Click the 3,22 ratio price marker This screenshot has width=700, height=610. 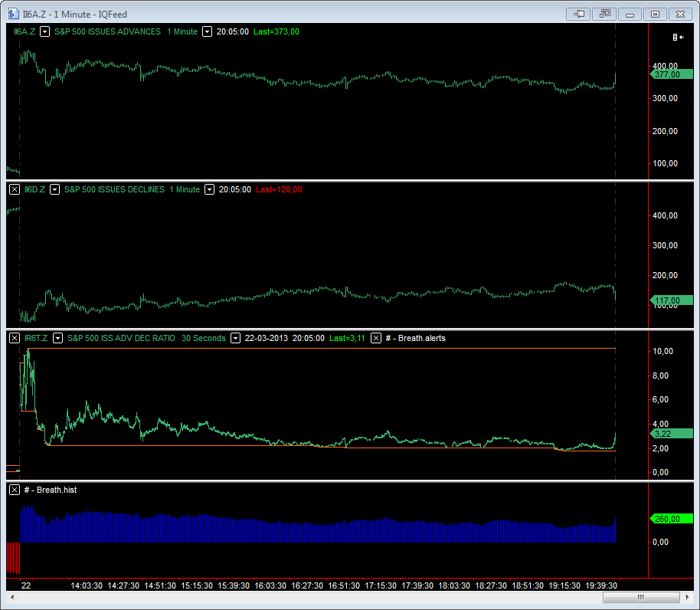click(x=671, y=434)
